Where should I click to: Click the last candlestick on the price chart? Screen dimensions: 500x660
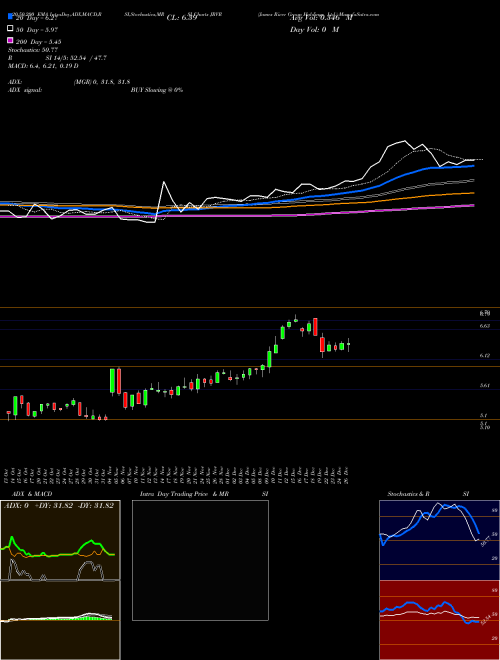348,345
